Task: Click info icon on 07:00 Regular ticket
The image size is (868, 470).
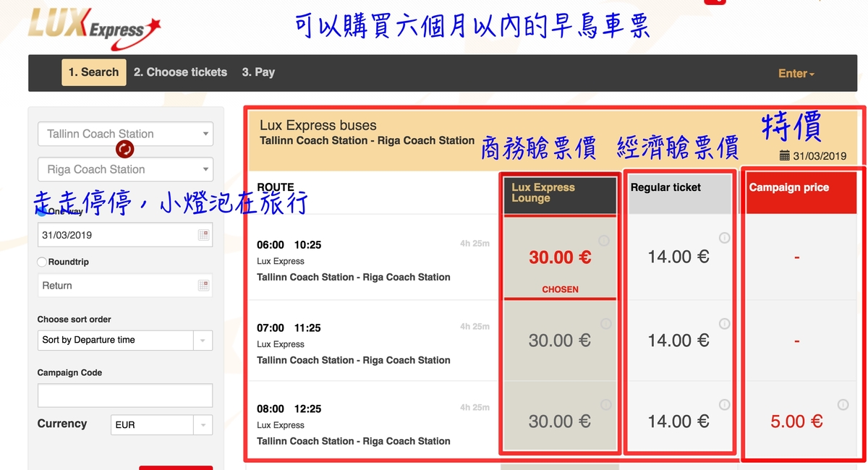Action: point(724,324)
